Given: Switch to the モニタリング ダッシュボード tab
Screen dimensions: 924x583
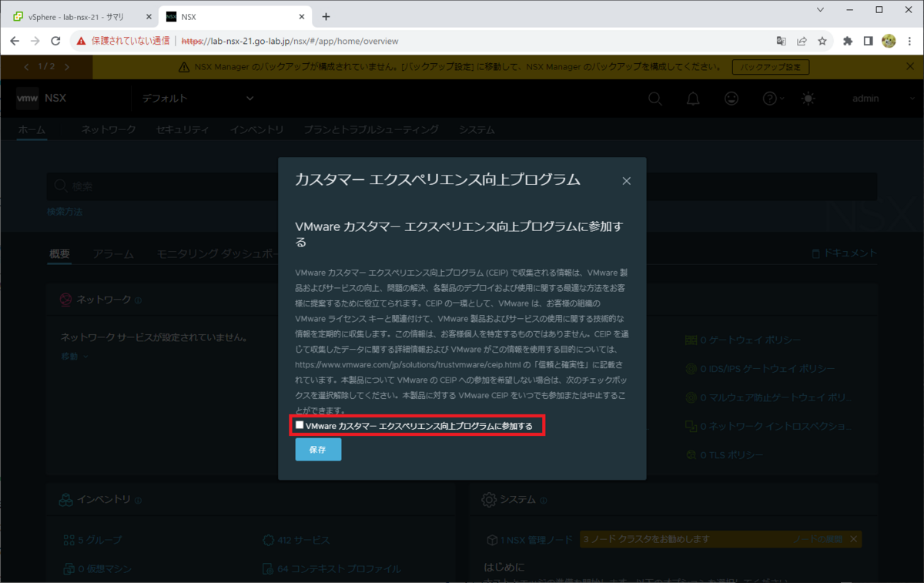Looking at the screenshot, I should coord(217,253).
